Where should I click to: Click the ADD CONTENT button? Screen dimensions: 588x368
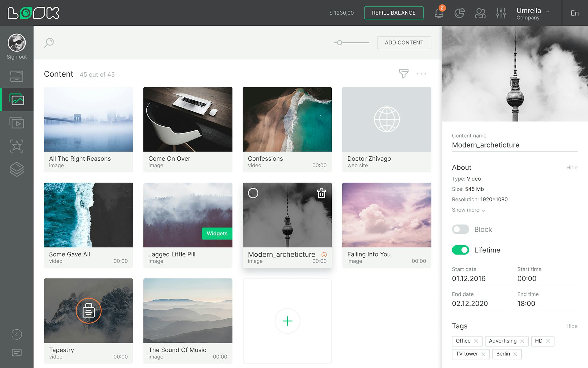[x=404, y=43]
